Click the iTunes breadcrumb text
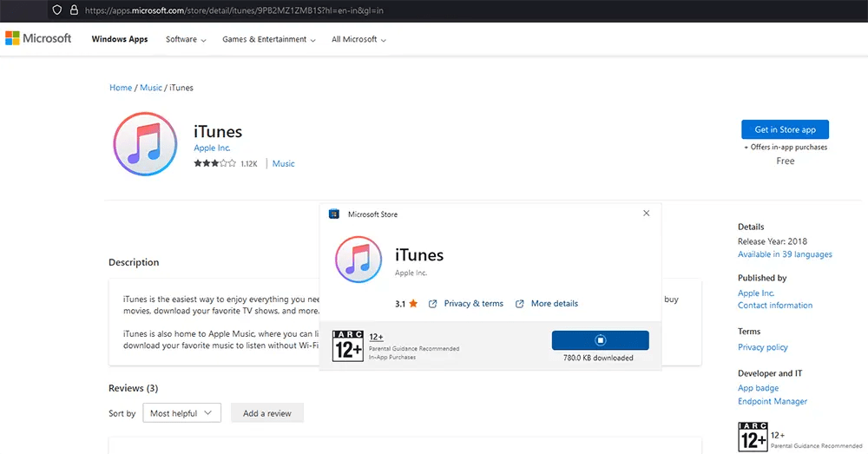 click(x=181, y=88)
